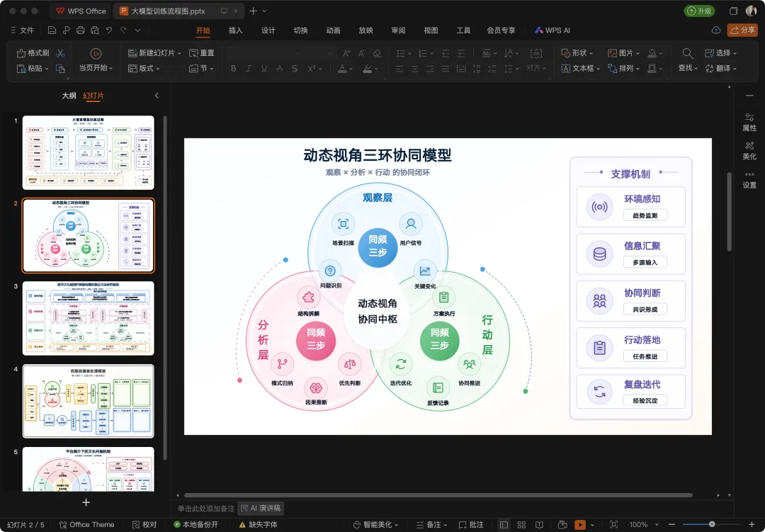Click the orange 分享 share button
This screenshot has height=532, width=765.
[x=742, y=30]
